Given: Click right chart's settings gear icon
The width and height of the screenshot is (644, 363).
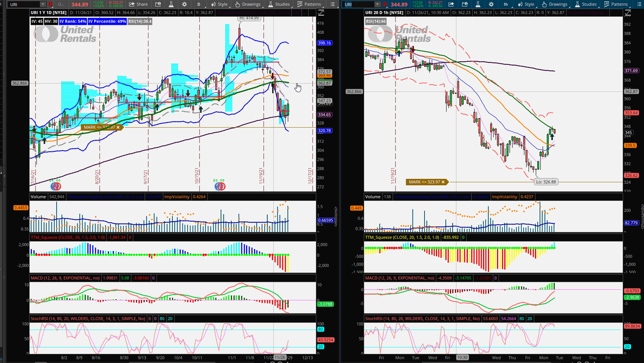Looking at the screenshot, I should click(491, 4).
